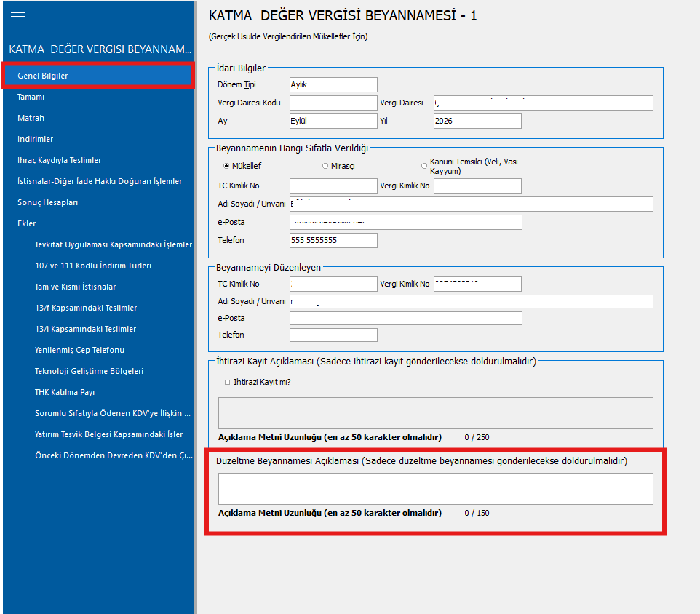Select Genel Bilgiler in sidebar
The height and width of the screenshot is (614, 700).
pyautogui.click(x=98, y=76)
